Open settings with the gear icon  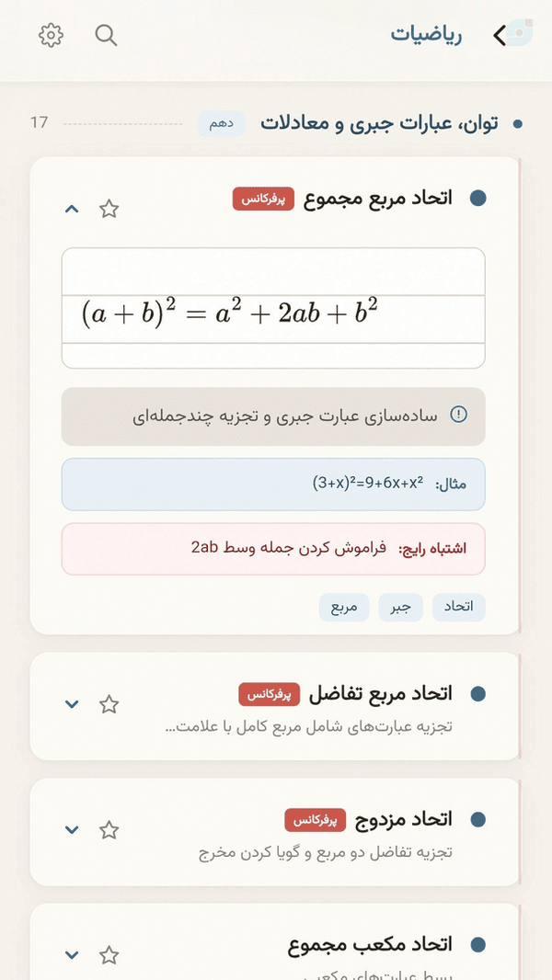[51, 36]
